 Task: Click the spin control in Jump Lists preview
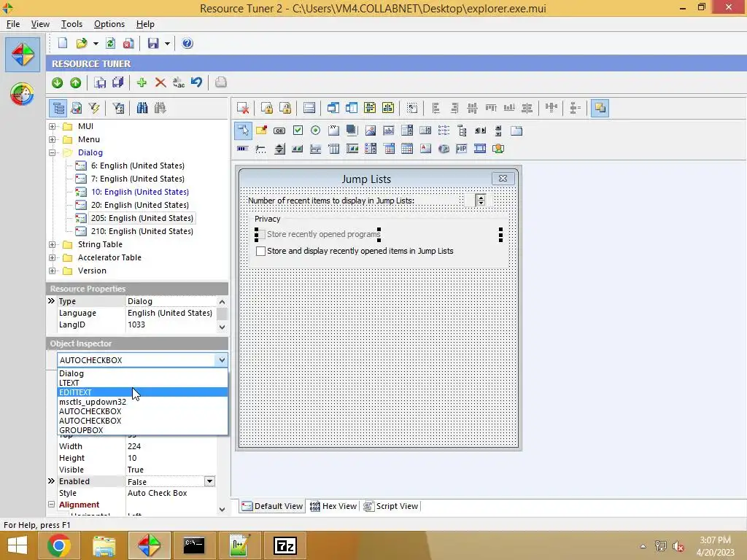481,201
